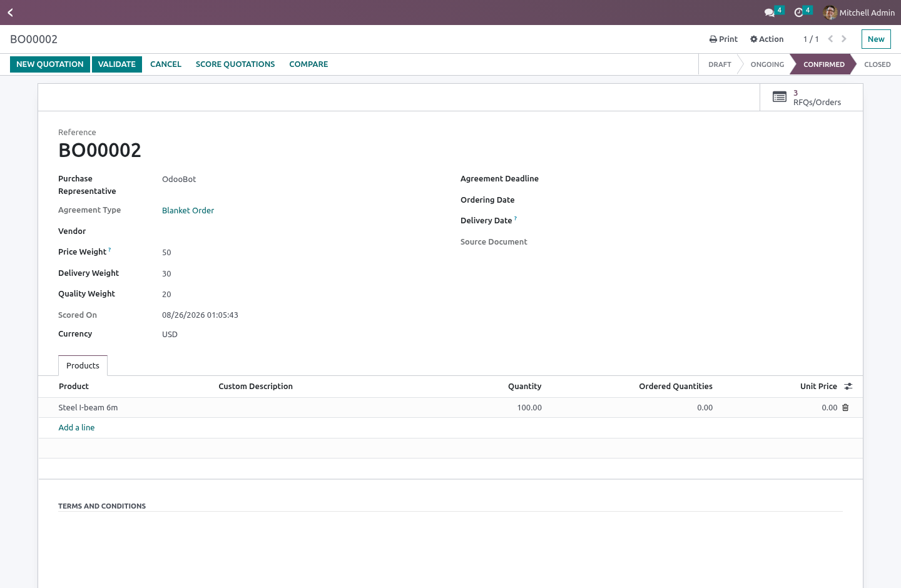Image resolution: width=901 pixels, height=588 pixels.
Task: Open the activities clock icon
Action: [798, 13]
